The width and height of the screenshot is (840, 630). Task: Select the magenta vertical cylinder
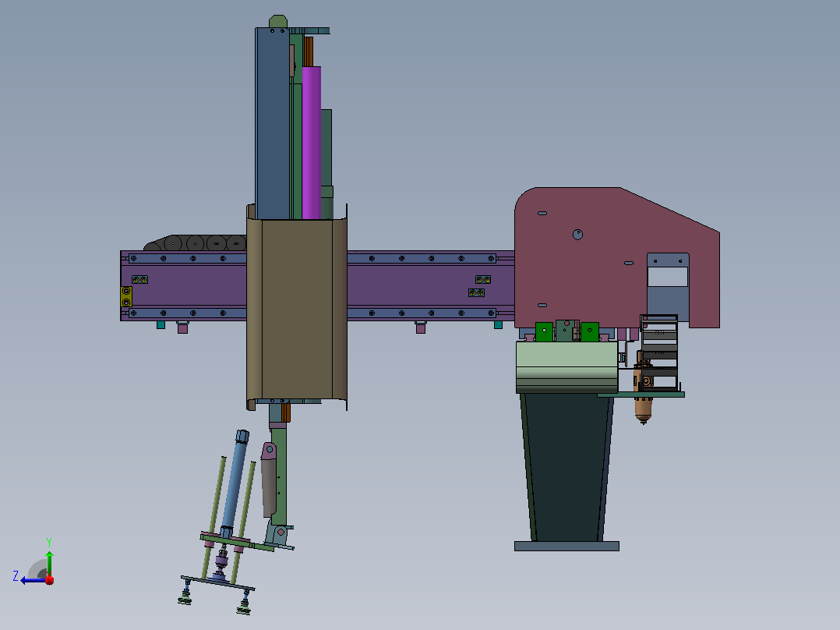[x=311, y=143]
